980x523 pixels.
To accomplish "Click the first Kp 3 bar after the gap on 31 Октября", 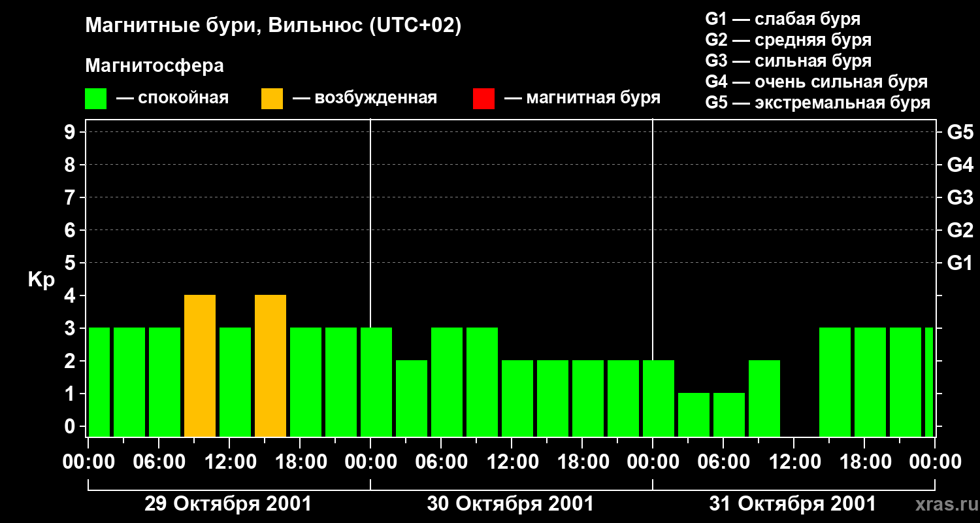I will point(835,382).
